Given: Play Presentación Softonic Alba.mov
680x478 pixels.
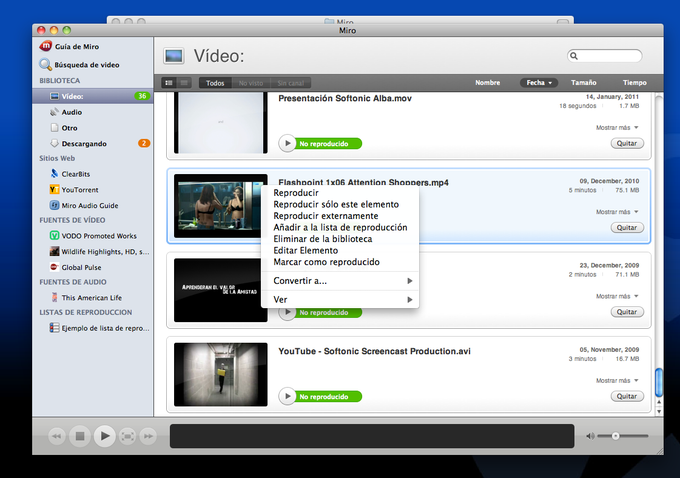Looking at the screenshot, I should point(287,144).
